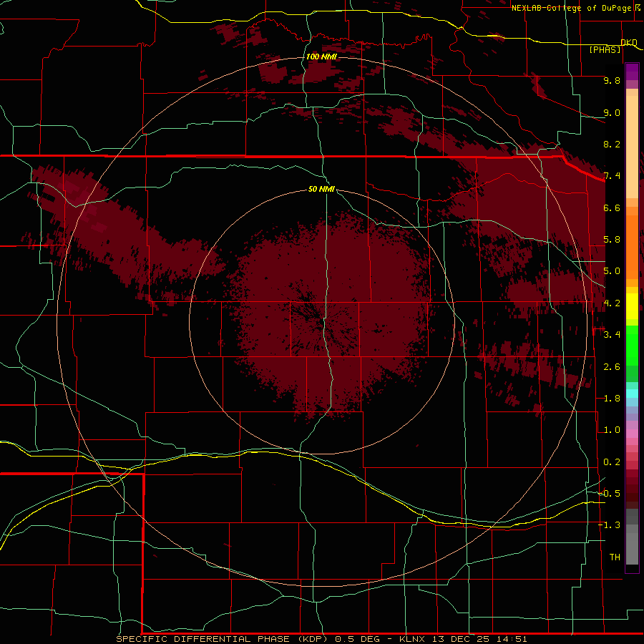Click the 1.8 value on the color scale
Image resolution: width=644 pixels, height=644 pixels.
pyautogui.click(x=612, y=399)
